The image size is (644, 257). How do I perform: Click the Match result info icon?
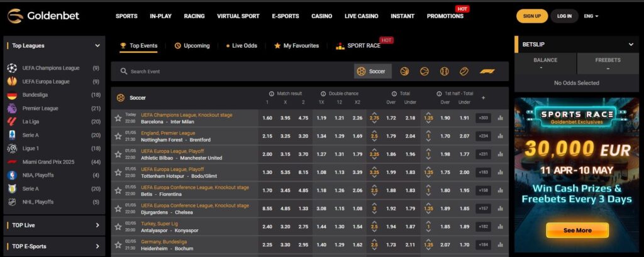pyautogui.click(x=272, y=94)
